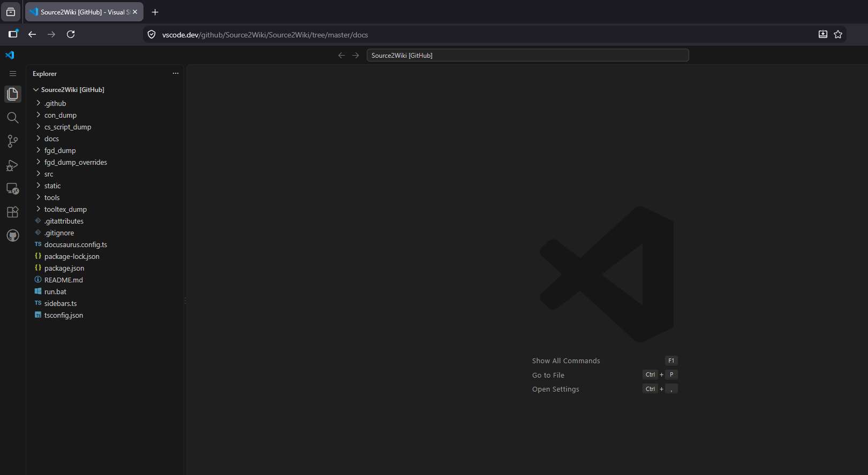
Task: Click the Show All Commands hint
Action: (566, 361)
